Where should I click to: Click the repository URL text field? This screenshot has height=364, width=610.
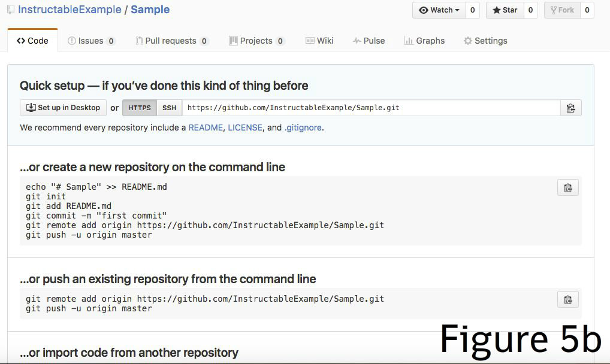pos(372,108)
